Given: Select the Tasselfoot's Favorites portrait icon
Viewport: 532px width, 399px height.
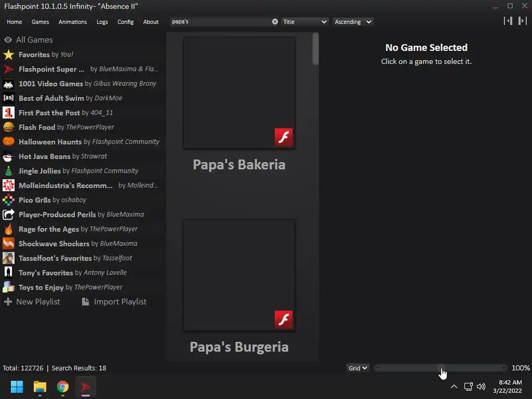Looking at the screenshot, I should tap(8, 258).
